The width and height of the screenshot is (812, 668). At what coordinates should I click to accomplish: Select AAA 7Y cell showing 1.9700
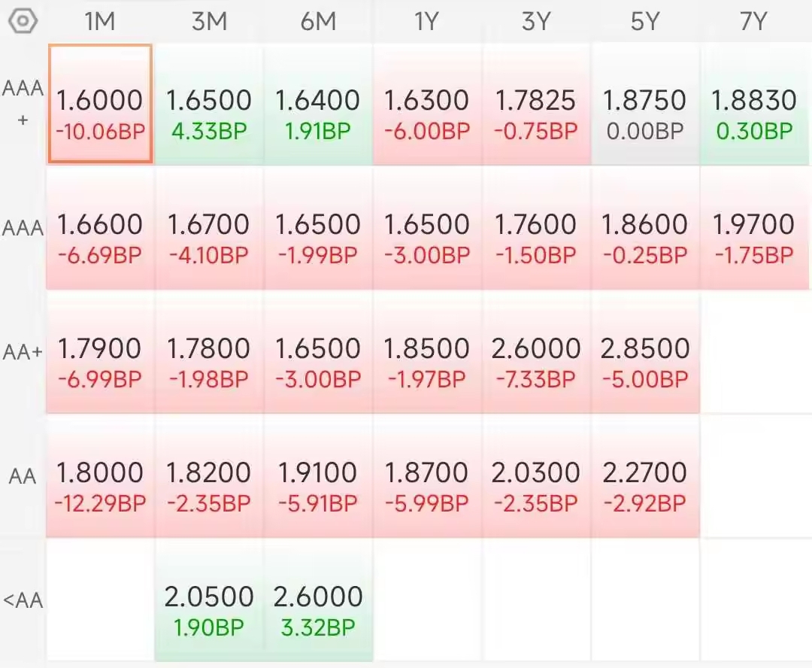point(754,228)
